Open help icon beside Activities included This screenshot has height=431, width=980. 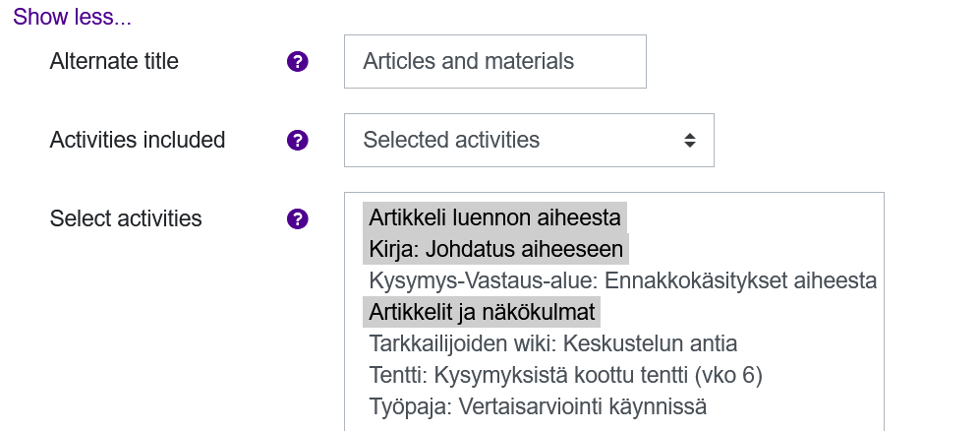(297, 141)
